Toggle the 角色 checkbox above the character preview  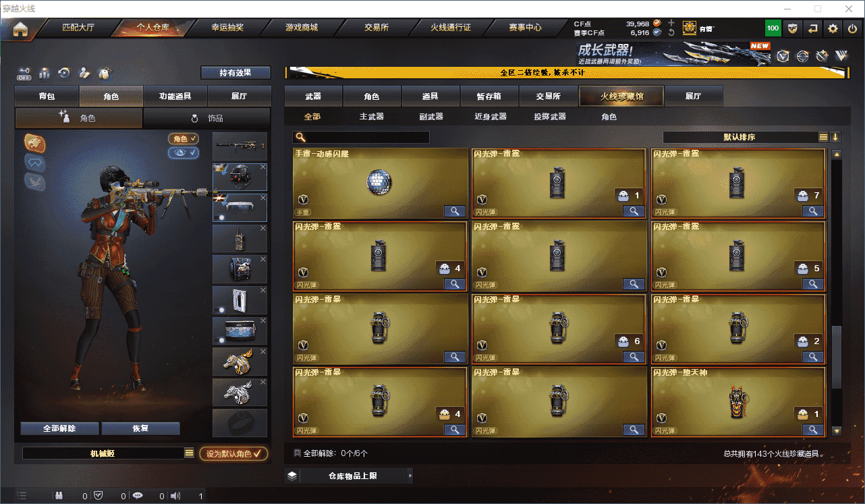click(x=184, y=138)
